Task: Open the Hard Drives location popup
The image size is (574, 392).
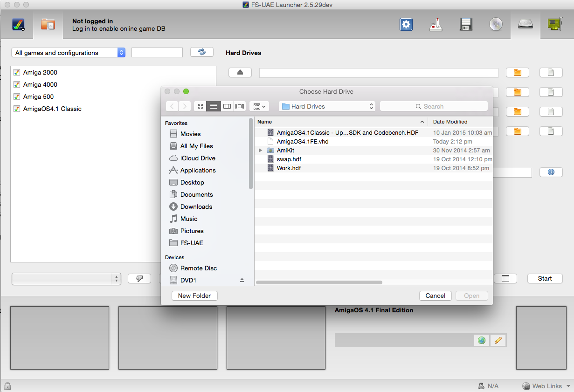Action: (327, 106)
